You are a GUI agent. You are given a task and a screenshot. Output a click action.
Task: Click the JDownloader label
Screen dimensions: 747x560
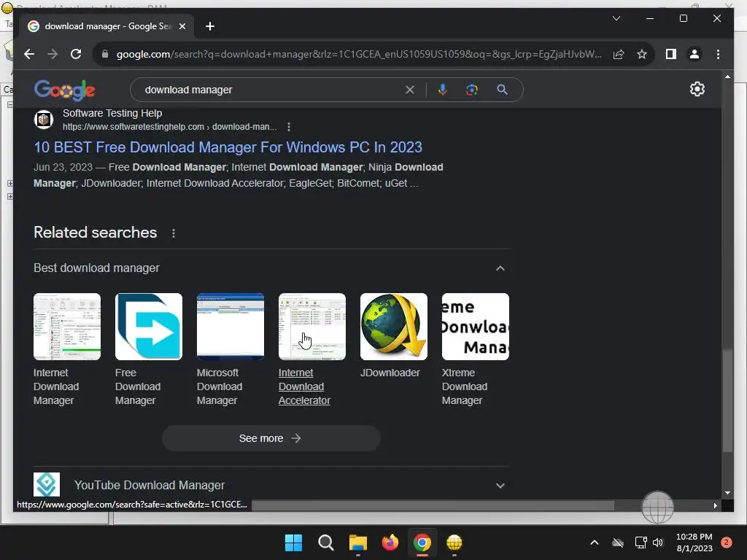(390, 373)
